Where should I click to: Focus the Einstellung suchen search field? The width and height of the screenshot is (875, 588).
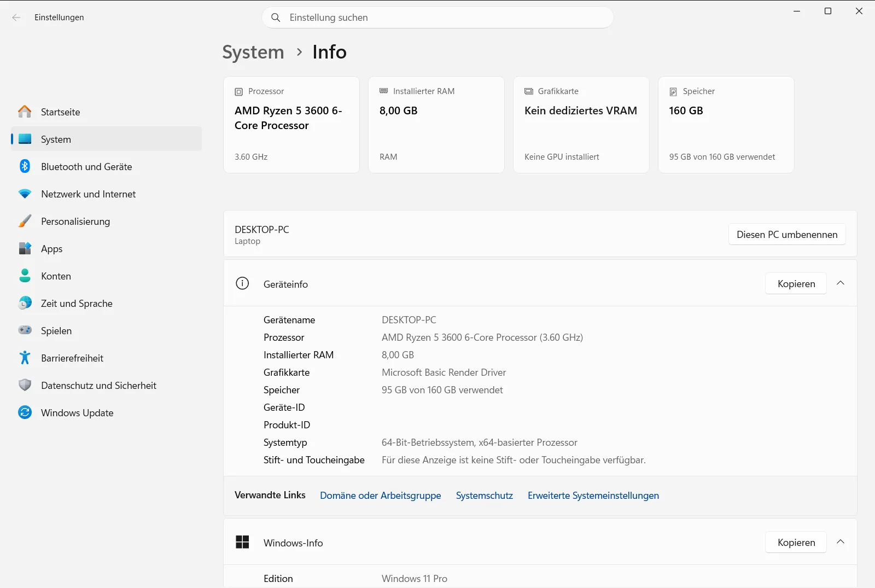coord(437,18)
